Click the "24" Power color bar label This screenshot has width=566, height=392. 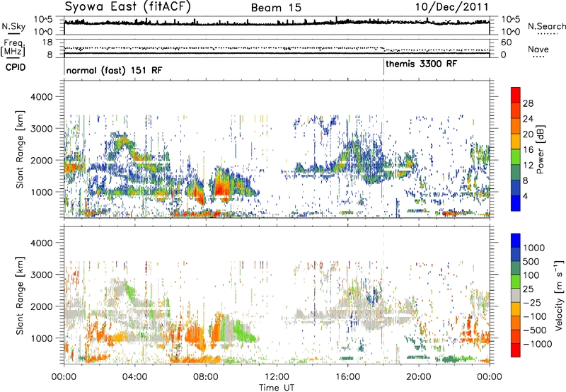tap(528, 119)
